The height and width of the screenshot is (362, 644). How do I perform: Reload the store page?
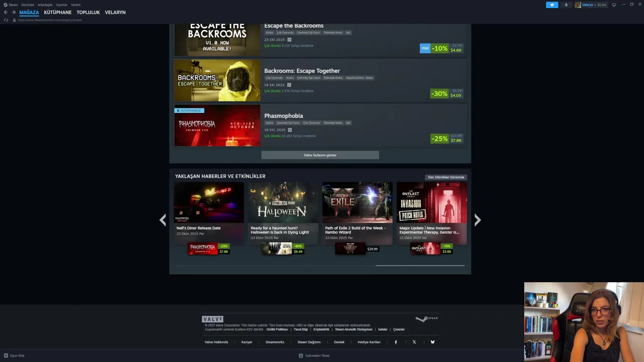click(6, 20)
